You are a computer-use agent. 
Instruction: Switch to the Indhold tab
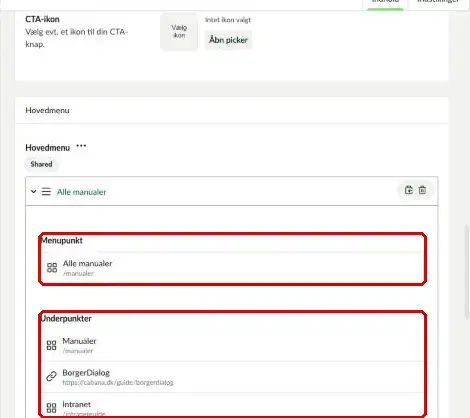point(385,2)
